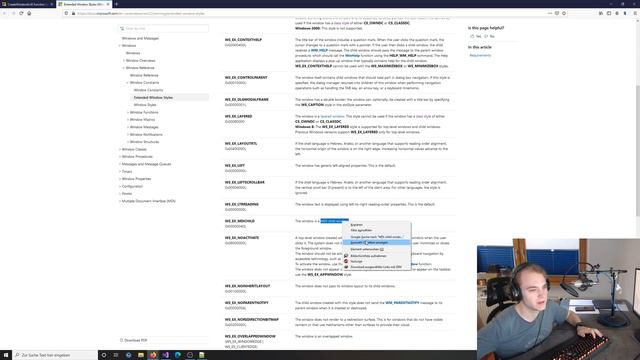The image size is (640, 360).
Task: Open Window Constants child page
Action: [148, 90]
